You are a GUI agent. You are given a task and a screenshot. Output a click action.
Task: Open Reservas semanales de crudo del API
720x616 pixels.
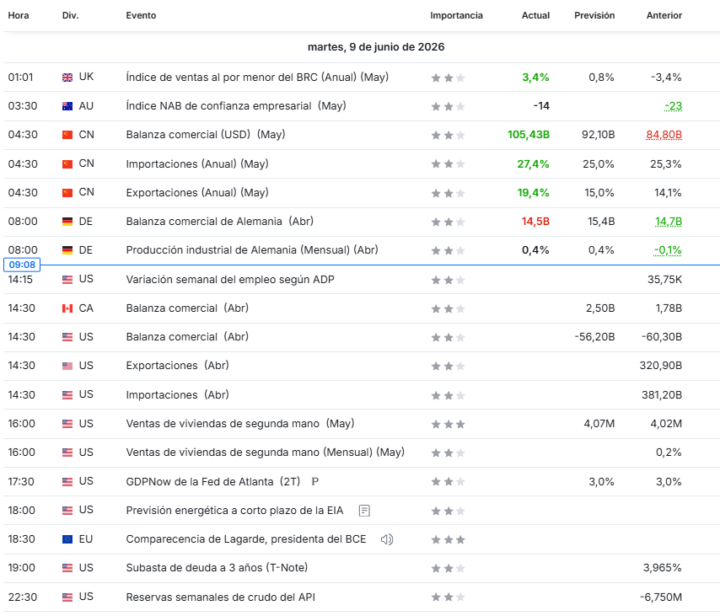pyautogui.click(x=220, y=597)
